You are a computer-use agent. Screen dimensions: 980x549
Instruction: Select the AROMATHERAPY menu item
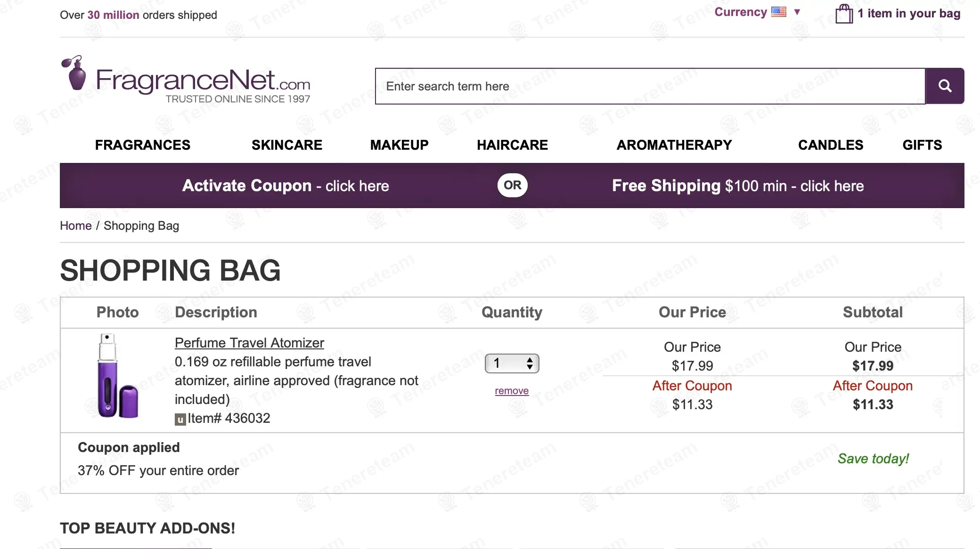coord(674,145)
